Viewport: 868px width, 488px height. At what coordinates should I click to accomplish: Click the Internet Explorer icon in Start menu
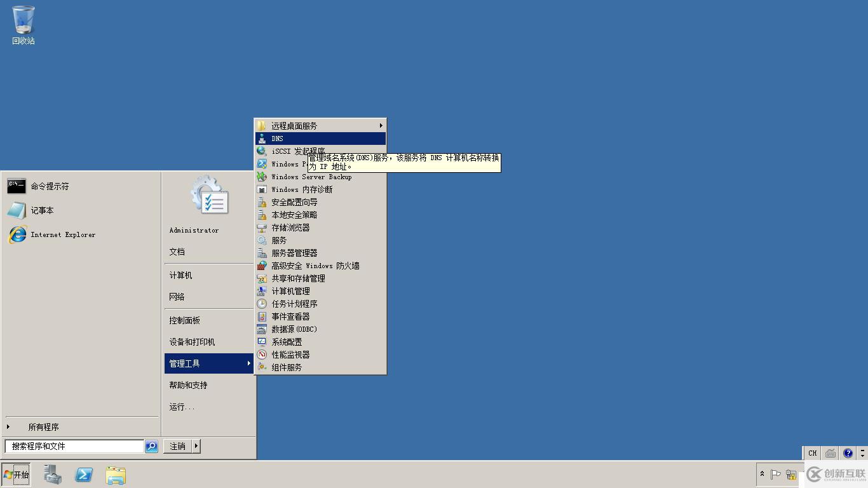pos(17,234)
